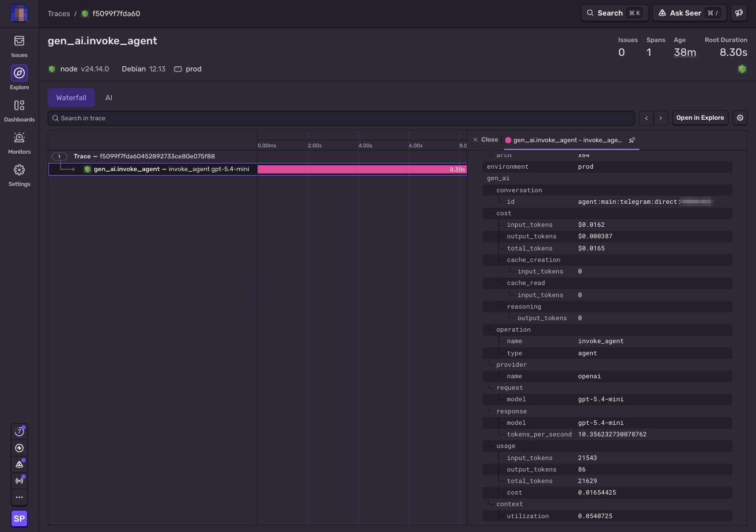Click green node icon under Root Duration
756x532 pixels.
(x=742, y=69)
